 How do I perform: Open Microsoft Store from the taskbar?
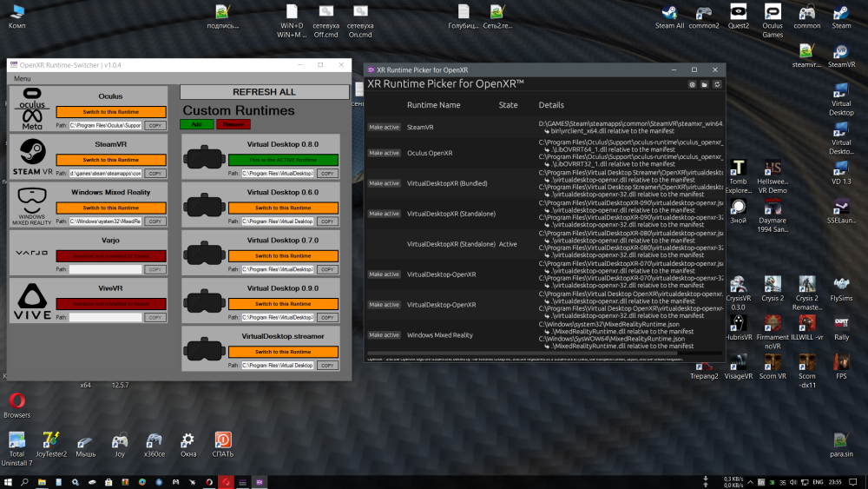(108, 482)
